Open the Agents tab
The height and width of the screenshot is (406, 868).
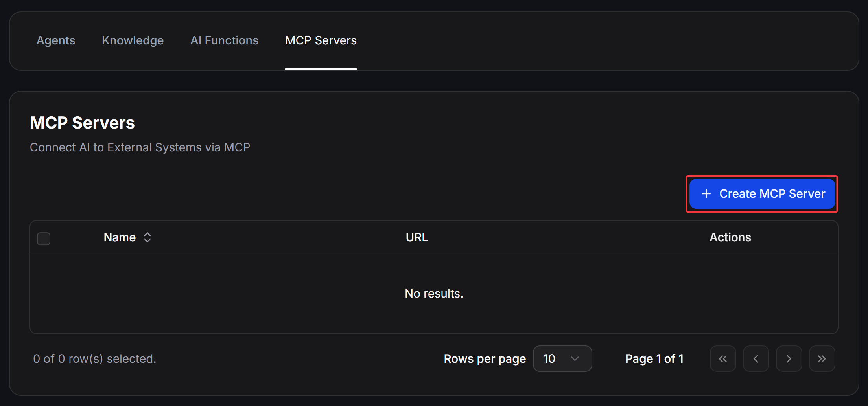coord(56,40)
